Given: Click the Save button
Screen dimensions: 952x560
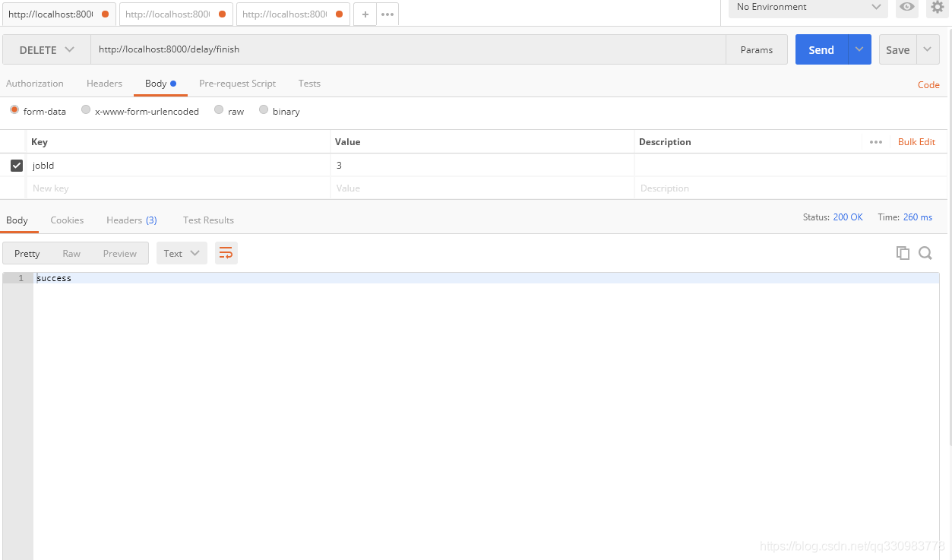Looking at the screenshot, I should click(x=897, y=49).
